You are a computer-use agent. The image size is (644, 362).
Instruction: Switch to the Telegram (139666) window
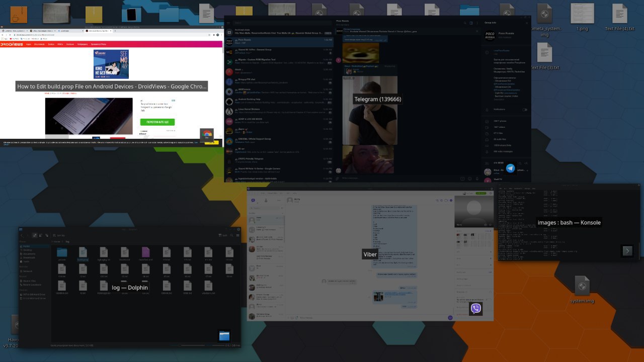tap(377, 100)
